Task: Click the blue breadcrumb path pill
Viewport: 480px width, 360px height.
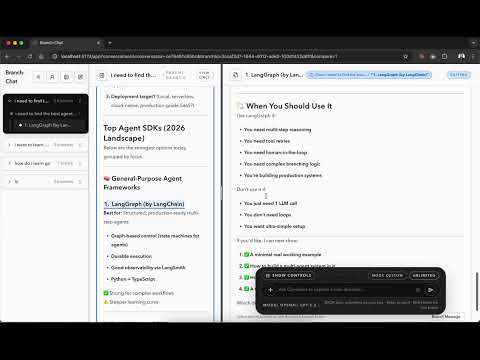Action: point(369,75)
